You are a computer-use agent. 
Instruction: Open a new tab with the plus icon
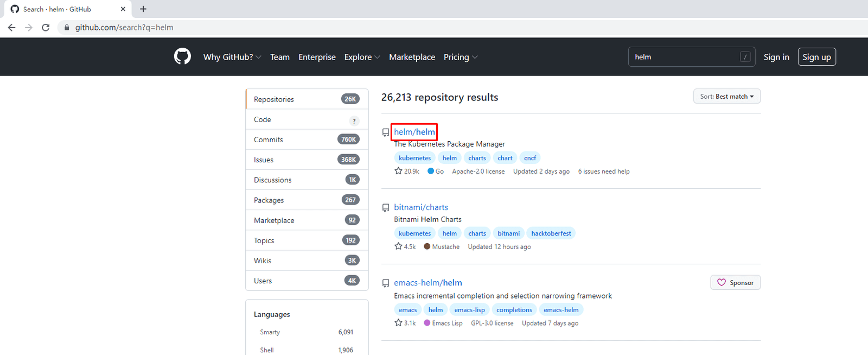(x=143, y=9)
